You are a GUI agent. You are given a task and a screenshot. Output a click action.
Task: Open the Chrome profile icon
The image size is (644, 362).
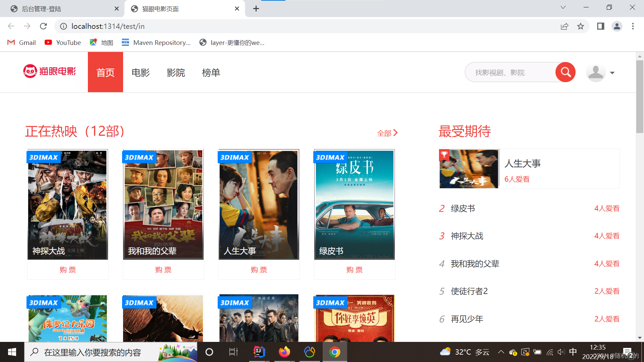click(x=617, y=26)
